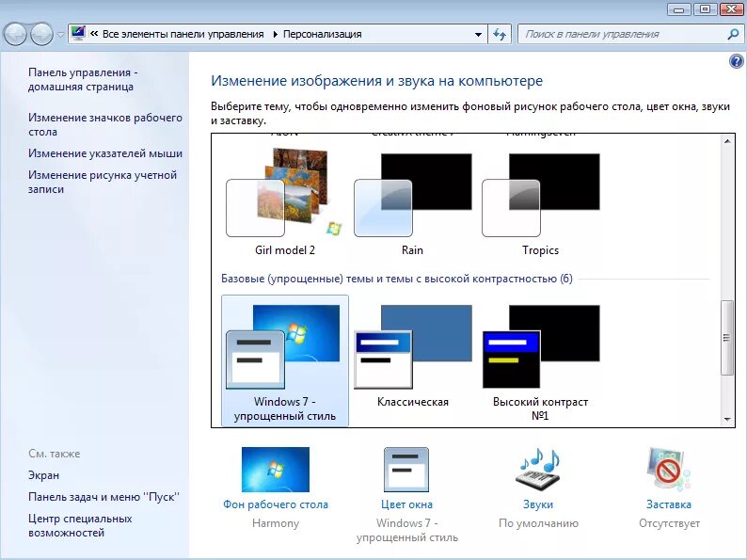Select 'Высокий контраст №1' theme

pyautogui.click(x=540, y=362)
